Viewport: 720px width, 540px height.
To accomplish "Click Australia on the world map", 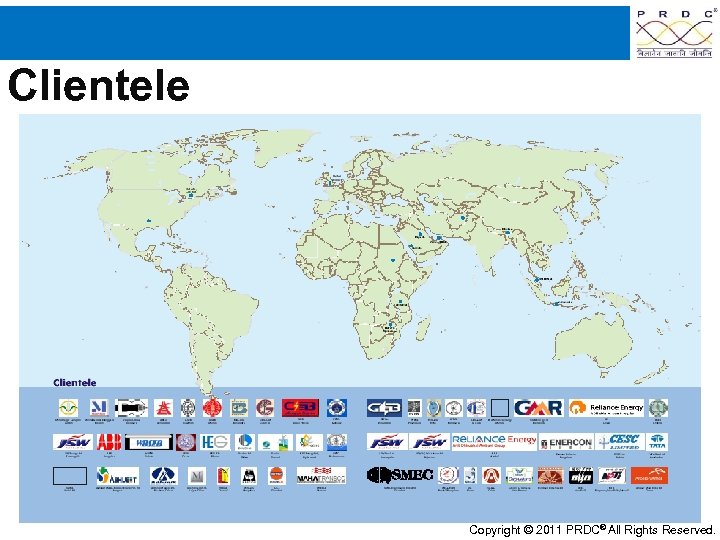I will tap(592, 342).
